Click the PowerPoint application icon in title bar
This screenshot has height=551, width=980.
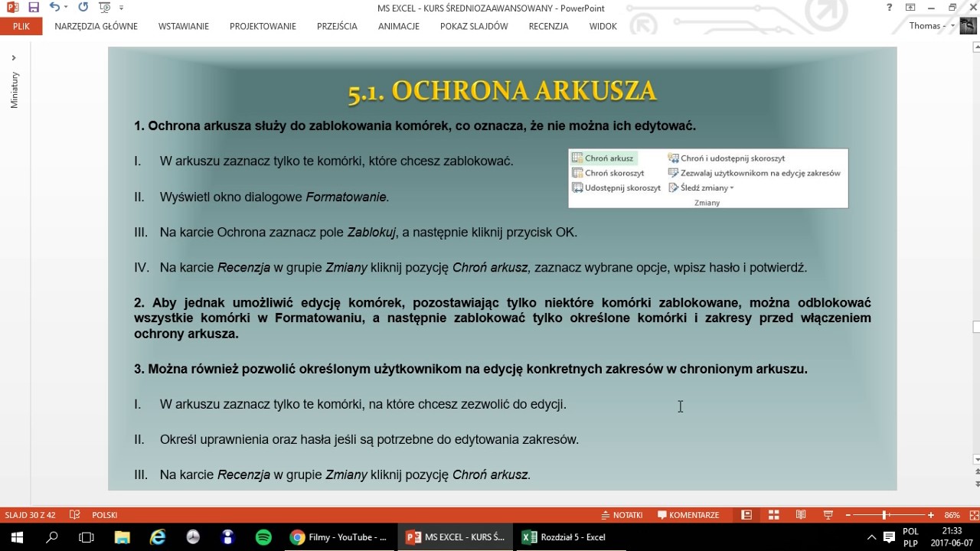pos(13,8)
